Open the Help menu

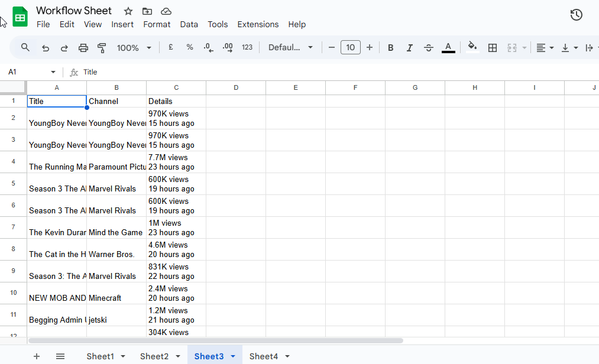[x=297, y=24]
